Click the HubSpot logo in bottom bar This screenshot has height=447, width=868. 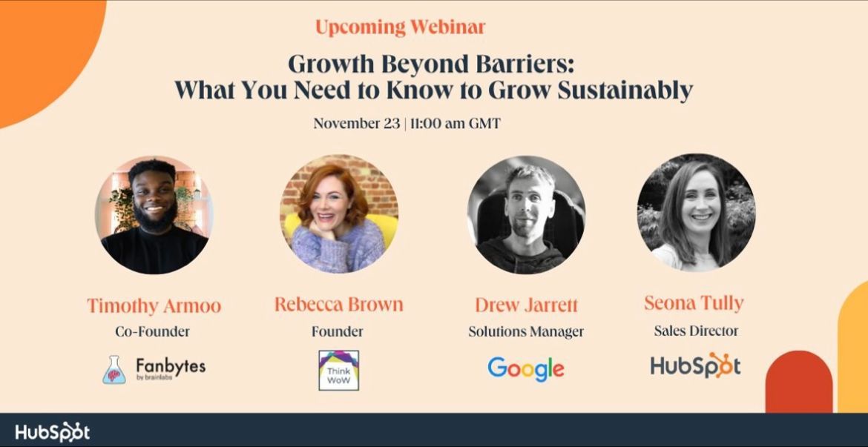point(52,433)
